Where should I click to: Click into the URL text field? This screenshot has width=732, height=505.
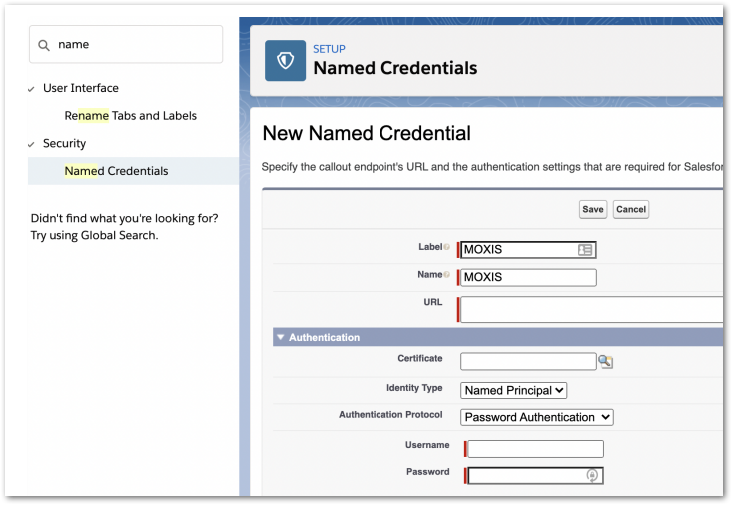590,309
